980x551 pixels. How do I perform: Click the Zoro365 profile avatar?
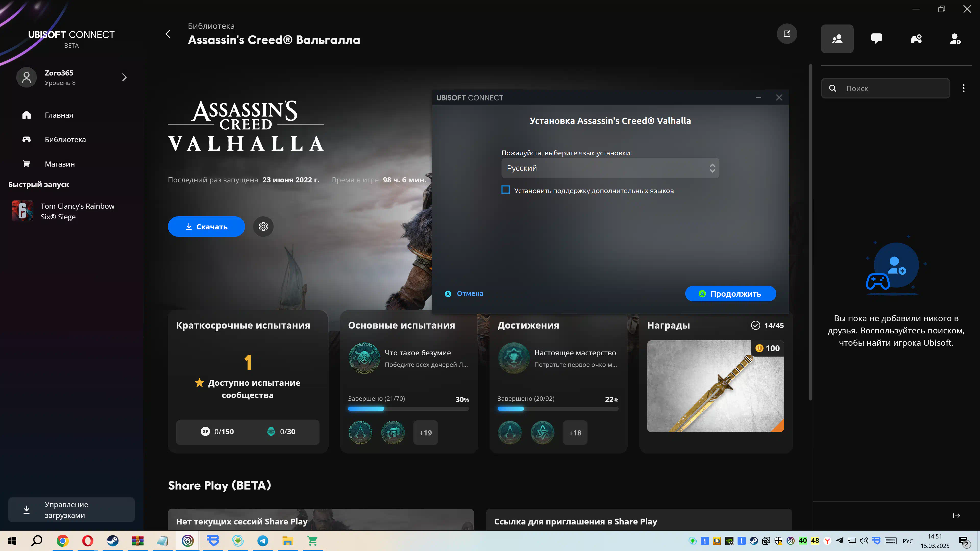pyautogui.click(x=26, y=78)
